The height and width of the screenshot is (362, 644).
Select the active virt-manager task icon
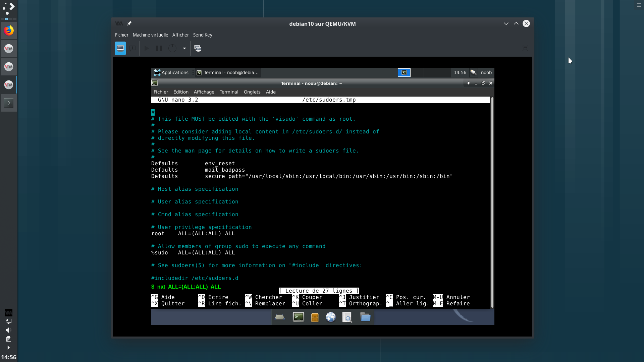[9, 85]
